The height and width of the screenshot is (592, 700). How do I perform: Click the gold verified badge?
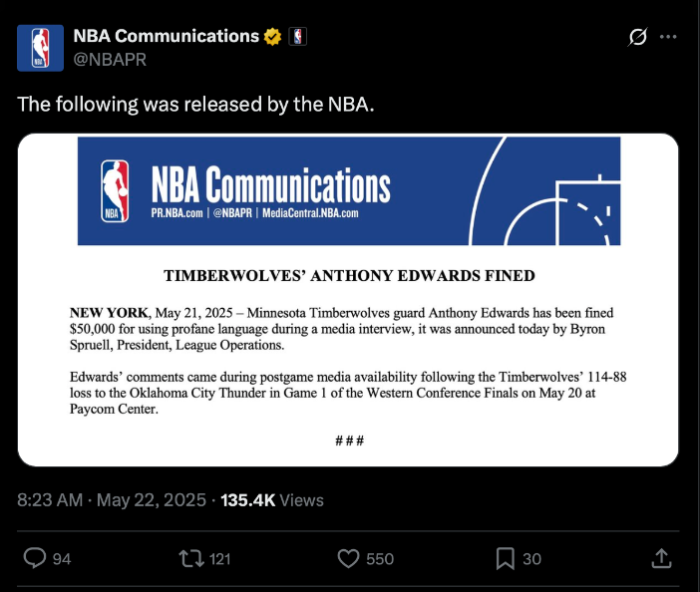pos(272,37)
